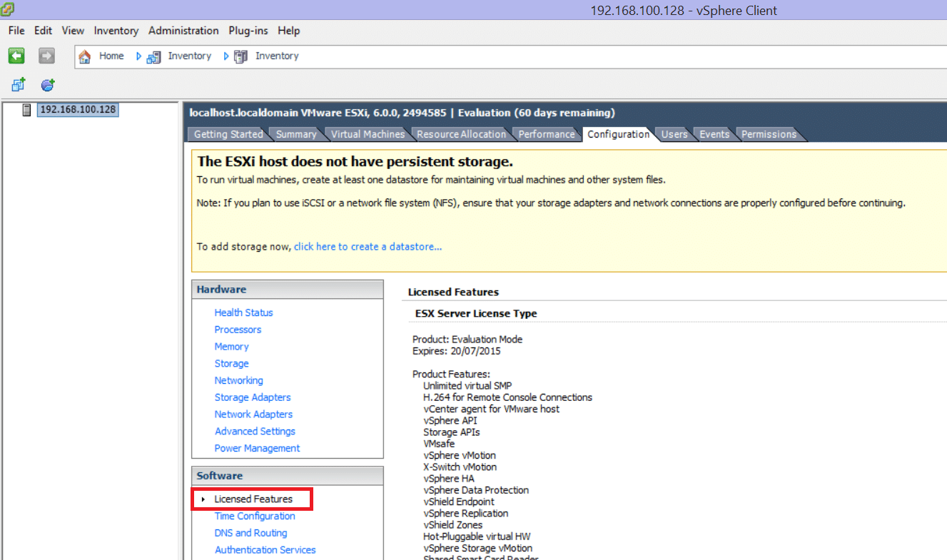This screenshot has width=947, height=560.
Task: Click the 'Unlimited virtual SMP' feature
Action: pyautogui.click(x=467, y=386)
